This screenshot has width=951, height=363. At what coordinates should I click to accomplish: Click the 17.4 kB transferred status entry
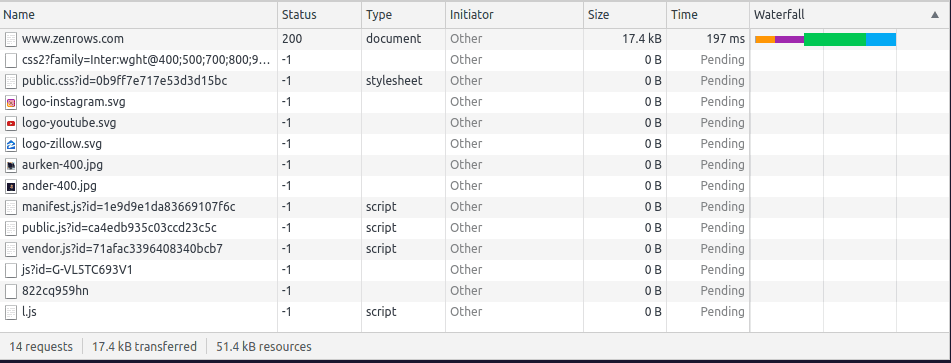tap(144, 347)
